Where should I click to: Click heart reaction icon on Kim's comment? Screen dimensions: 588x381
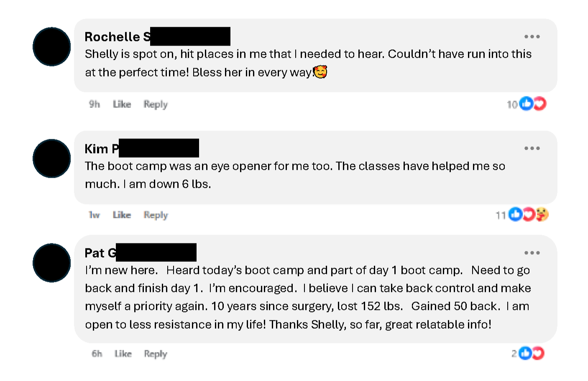[x=529, y=214]
